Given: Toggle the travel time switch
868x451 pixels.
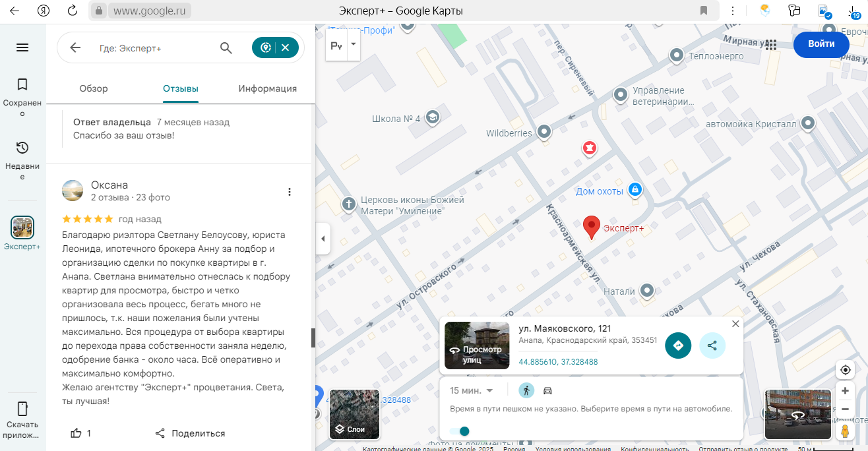Looking at the screenshot, I should point(460,431).
